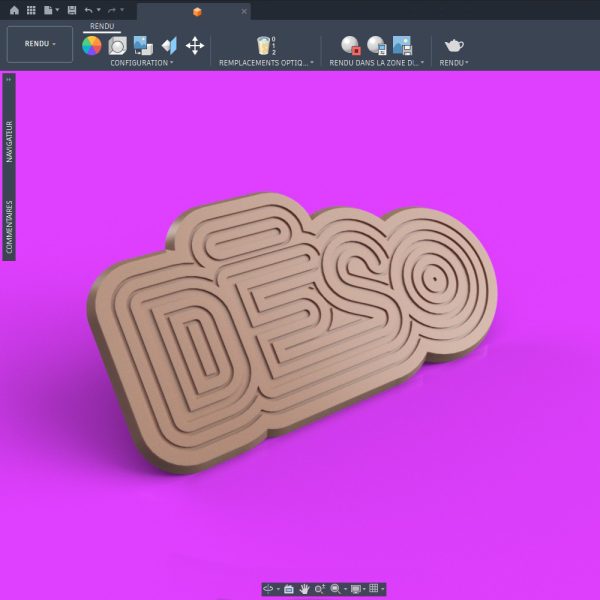Save the design with the floppy icon
The width and height of the screenshot is (600, 600).
72,10
